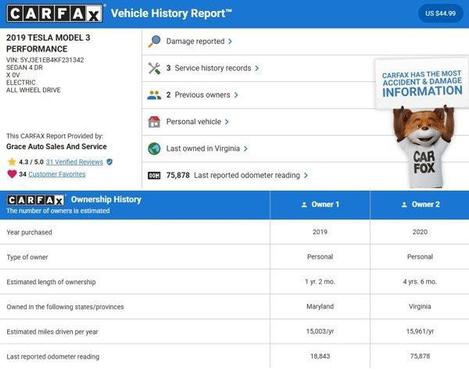Viewport: 469px width, 378px height.
Task: Click the accident & damage information sign
Action: point(422,84)
